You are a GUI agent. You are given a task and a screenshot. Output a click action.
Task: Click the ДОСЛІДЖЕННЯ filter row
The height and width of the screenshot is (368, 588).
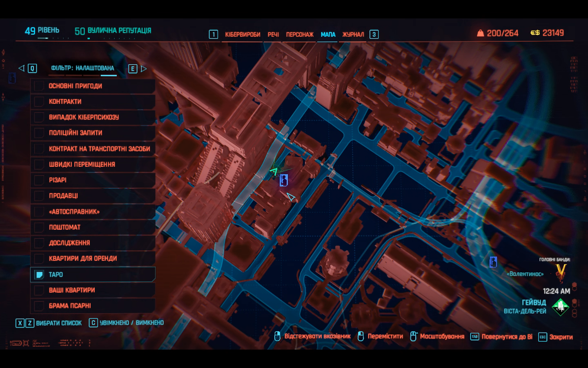coord(93,243)
